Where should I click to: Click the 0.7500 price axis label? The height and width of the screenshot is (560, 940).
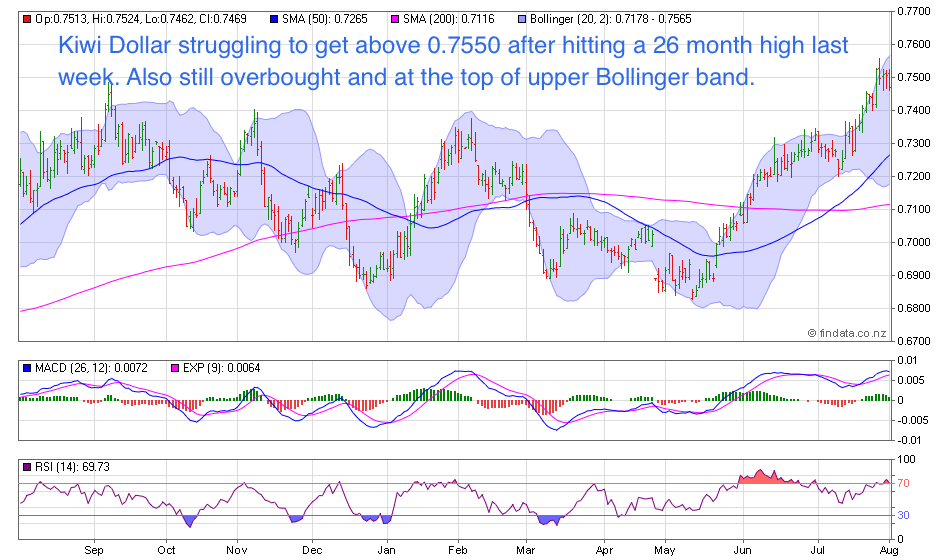[x=914, y=77]
